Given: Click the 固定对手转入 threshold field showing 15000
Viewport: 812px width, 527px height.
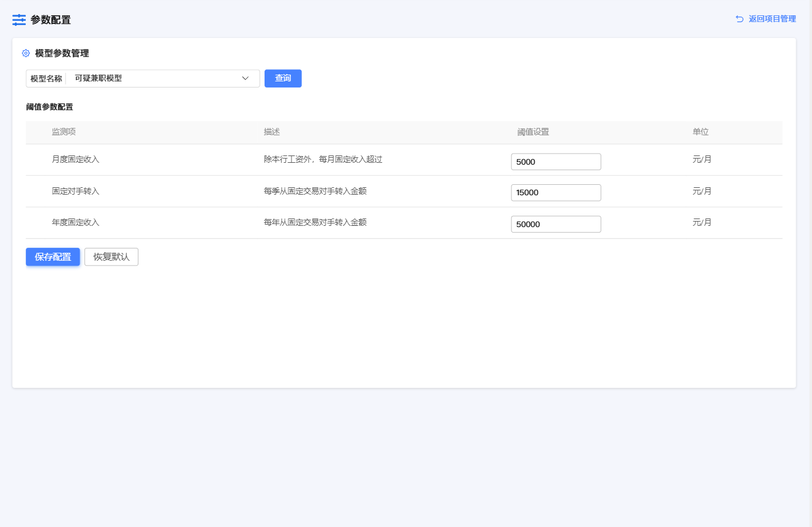Looking at the screenshot, I should (555, 193).
